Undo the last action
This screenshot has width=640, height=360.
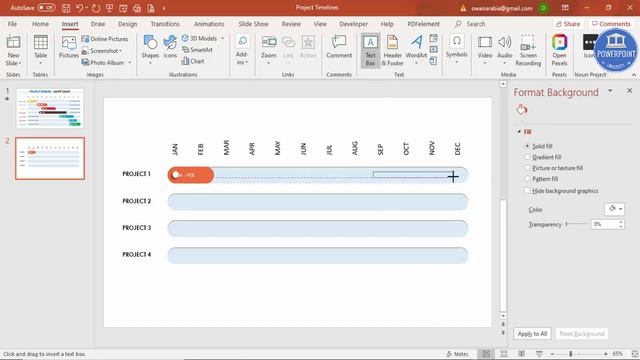tap(80, 8)
